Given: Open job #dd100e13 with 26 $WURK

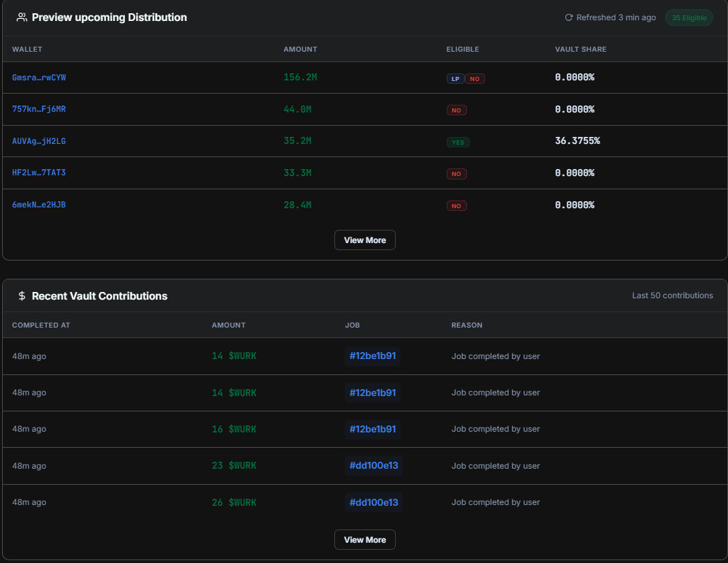Looking at the screenshot, I should pyautogui.click(x=373, y=502).
